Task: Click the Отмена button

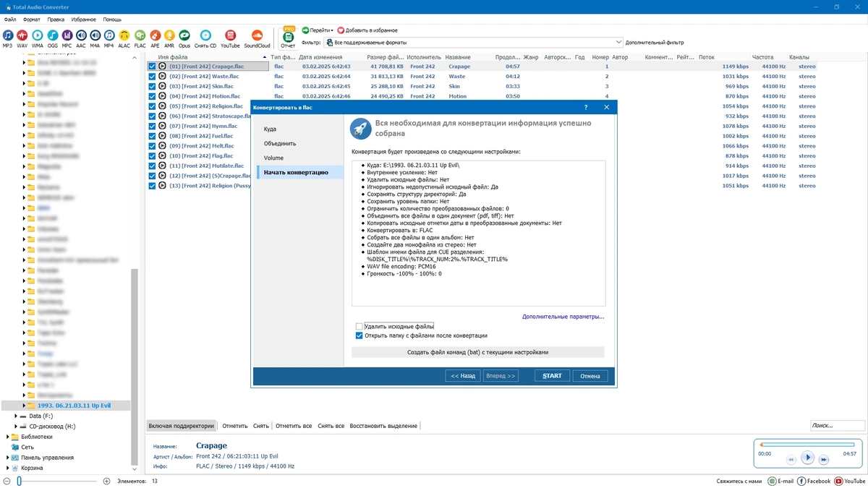Action: [590, 376]
